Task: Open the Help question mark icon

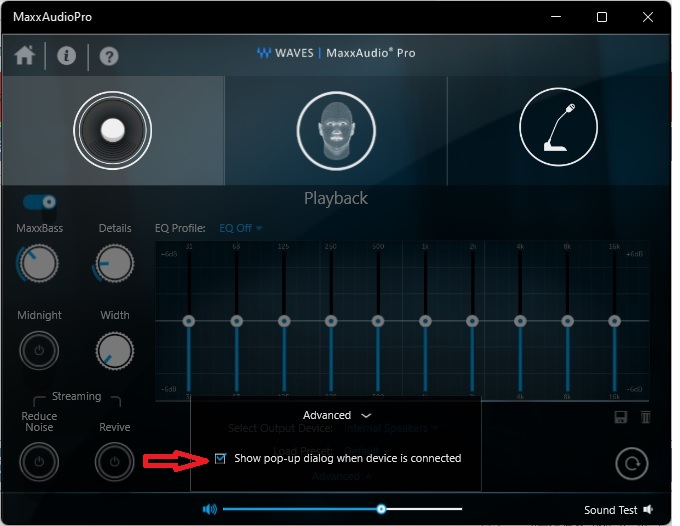Action: [109, 57]
